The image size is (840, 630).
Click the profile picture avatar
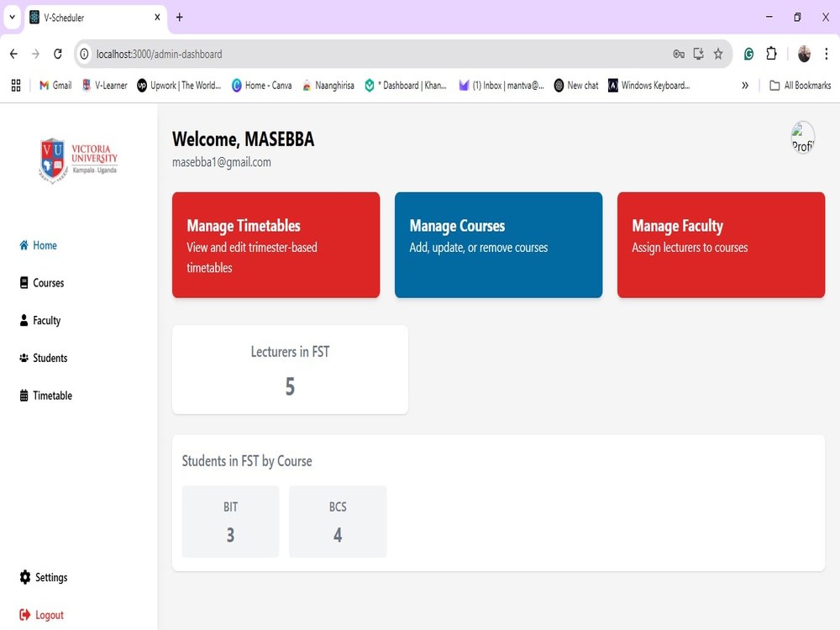coord(803,139)
